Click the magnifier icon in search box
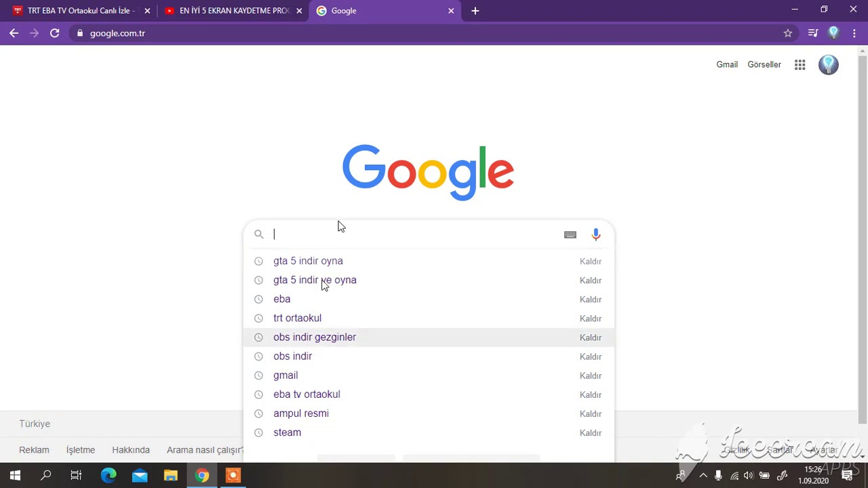The width and height of the screenshot is (868, 488). coord(258,235)
